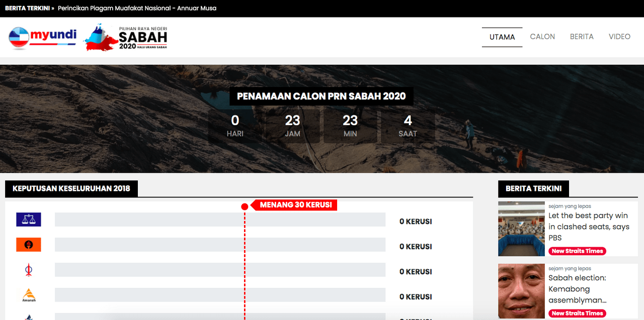The width and height of the screenshot is (644, 320).
Task: Click the MENANG 30 KERUSI threshold marker
Action: (x=294, y=205)
